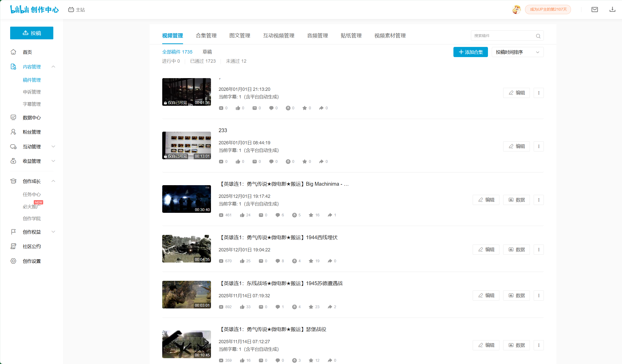
Task: Switch to the 音频管理 tab
Action: point(317,36)
